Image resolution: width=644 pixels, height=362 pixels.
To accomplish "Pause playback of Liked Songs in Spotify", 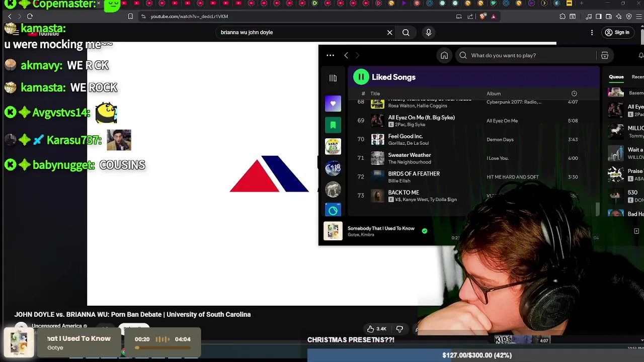I will tap(361, 77).
